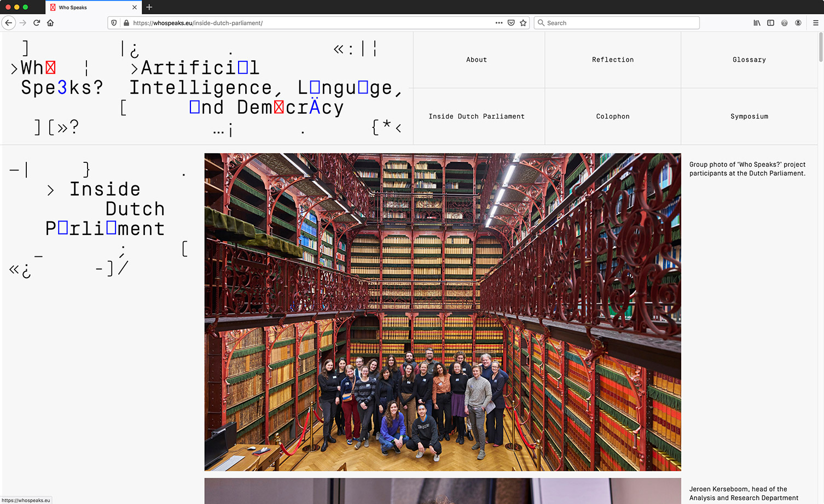The height and width of the screenshot is (504, 824).
Task: Go to the browser home page
Action: tap(50, 23)
